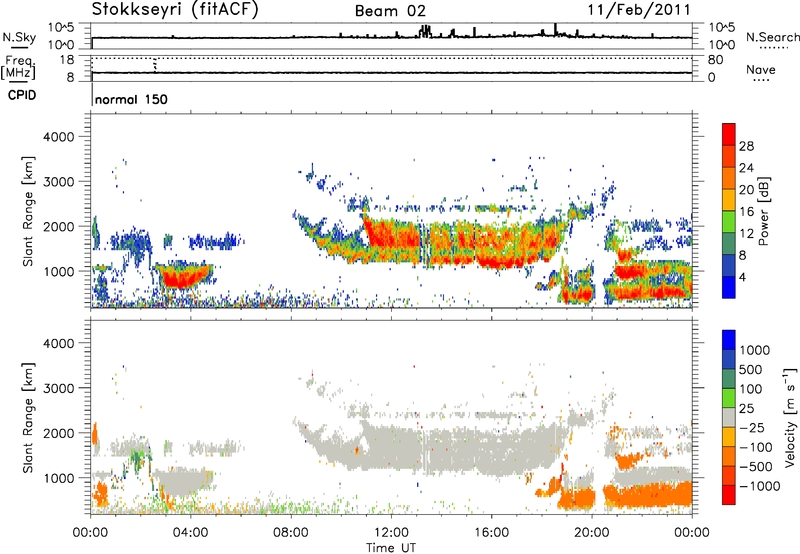This screenshot has width=800, height=554.
Task: Click the 16 label on the Power colorbar
Action: (x=746, y=212)
